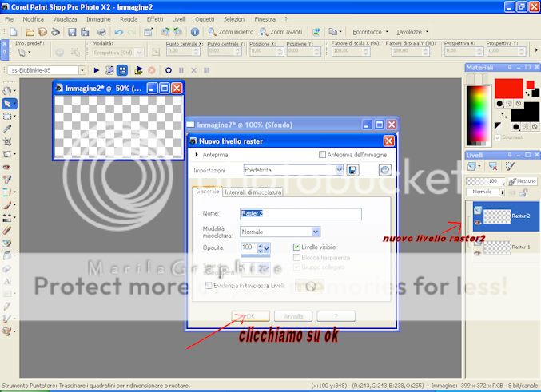Screen dimensions: 541x392
Task: Click the reset to default icon in dialog
Action: [384, 170]
